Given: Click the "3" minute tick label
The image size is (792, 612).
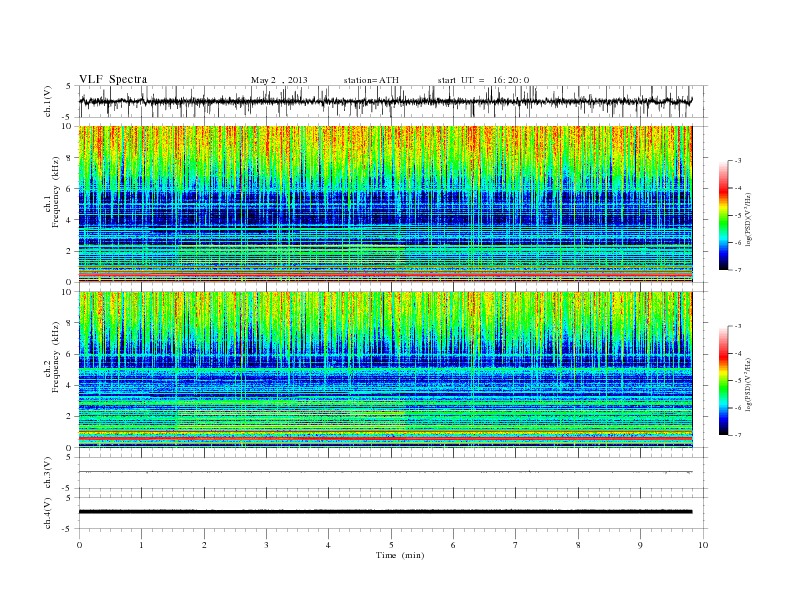Looking at the screenshot, I should click(266, 545).
